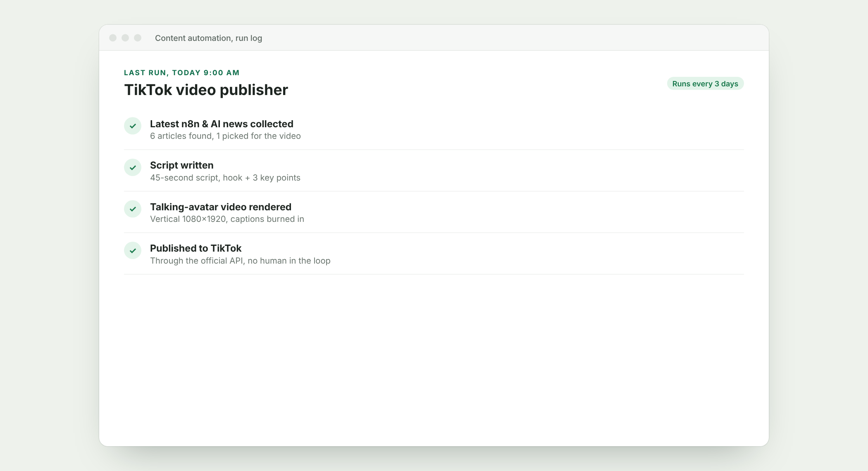The width and height of the screenshot is (868, 471).
Task: Click the checkmark icon for Published to TikTok
Action: point(133,250)
